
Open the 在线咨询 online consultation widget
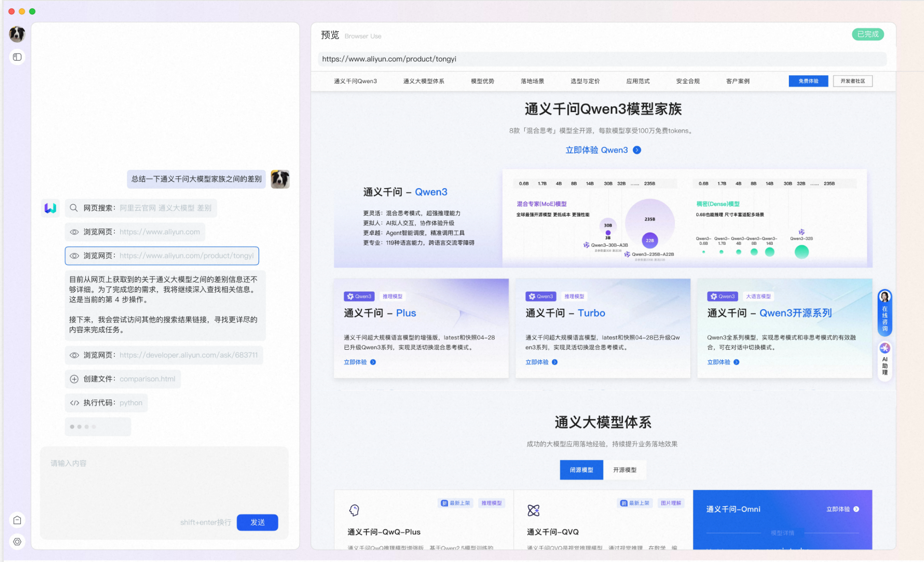[885, 312]
